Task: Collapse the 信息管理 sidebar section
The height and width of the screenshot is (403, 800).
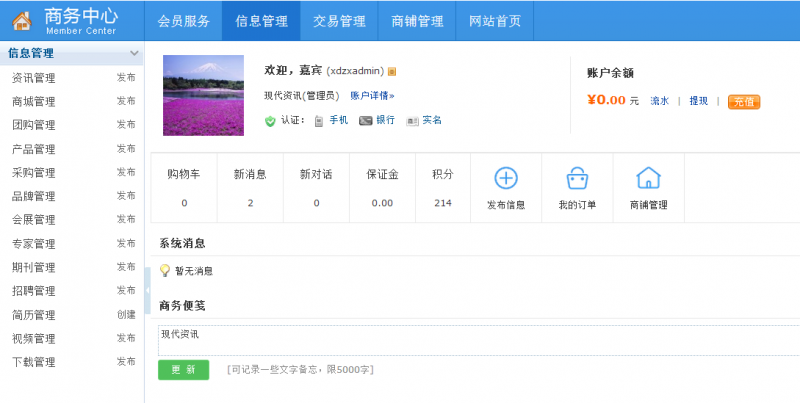Action: 134,54
